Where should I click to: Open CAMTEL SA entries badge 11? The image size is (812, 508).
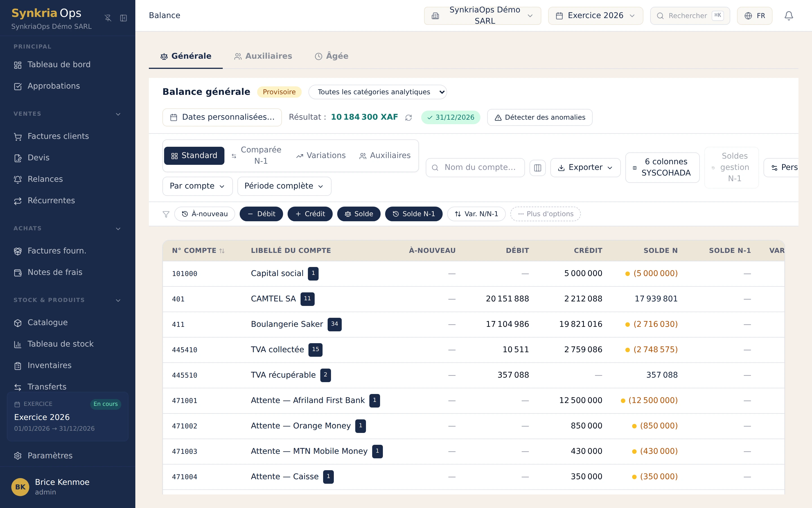pyautogui.click(x=307, y=299)
